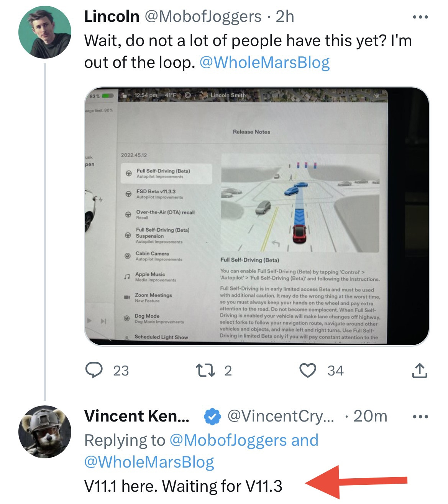Screen dimensions: 448x504
Task: Open the @WholeMarsBlog mention in Lincoln's tweet
Action: click(264, 63)
